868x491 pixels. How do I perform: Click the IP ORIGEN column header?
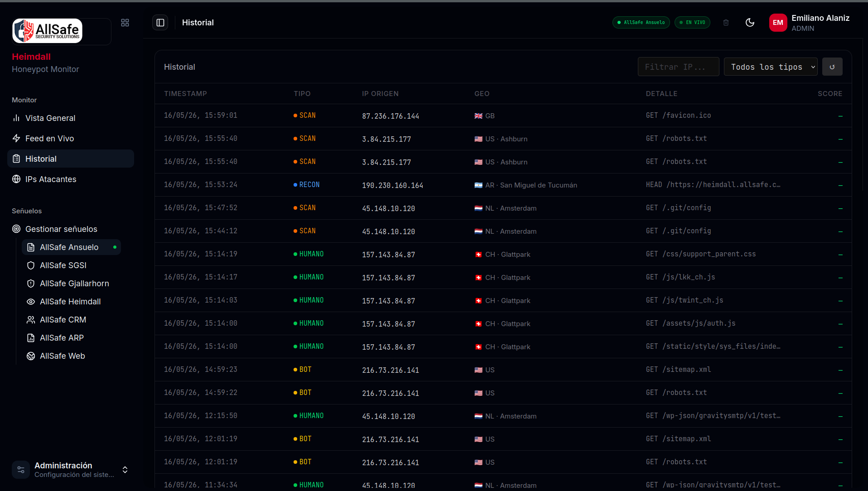coord(381,94)
